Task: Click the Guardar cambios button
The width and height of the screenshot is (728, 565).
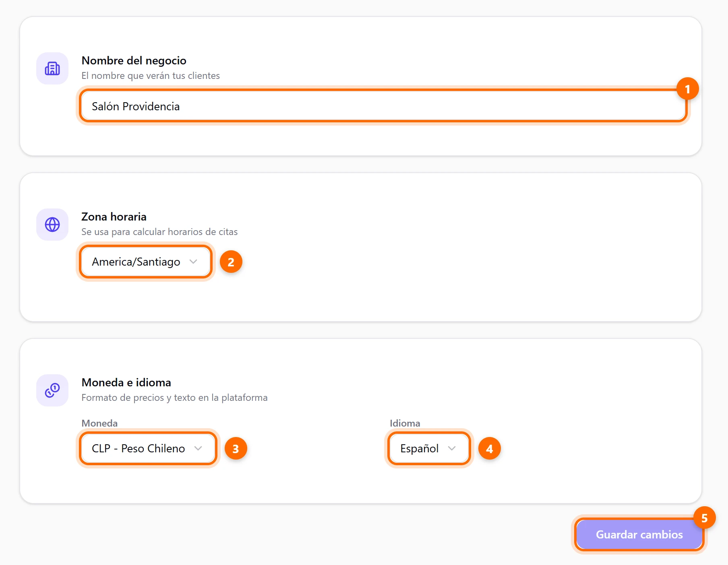Action: 639,534
